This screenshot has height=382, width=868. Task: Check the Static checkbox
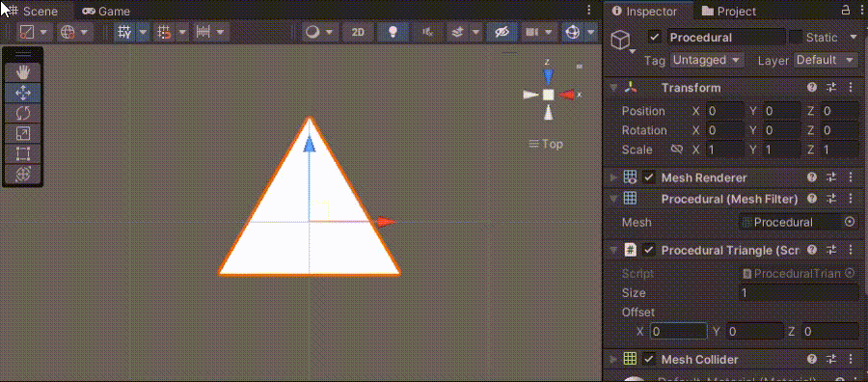pyautogui.click(x=796, y=37)
